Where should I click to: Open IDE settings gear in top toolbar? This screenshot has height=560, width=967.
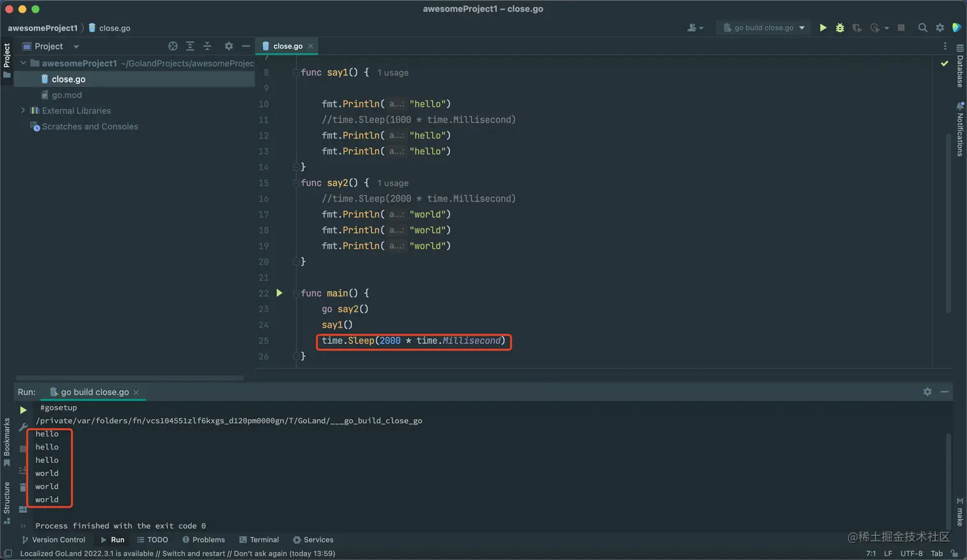[x=939, y=27]
